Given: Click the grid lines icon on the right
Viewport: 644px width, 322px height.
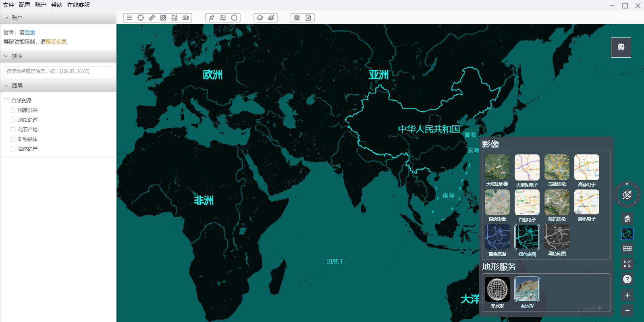Looking at the screenshot, I should [x=627, y=249].
